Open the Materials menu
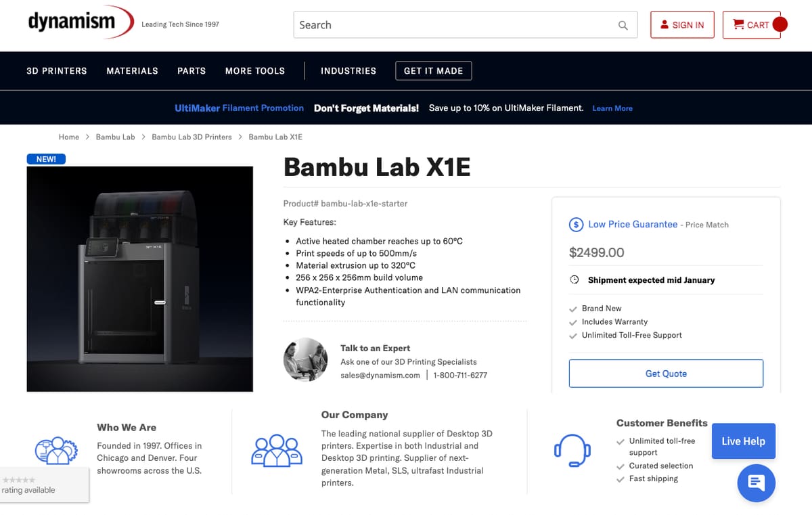Screen dimensions: 812x515 132,70
